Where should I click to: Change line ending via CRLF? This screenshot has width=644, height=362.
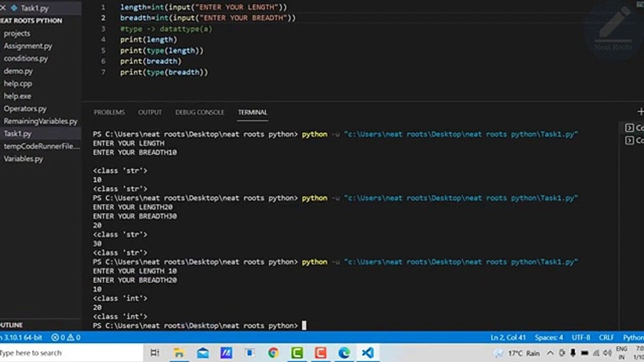606,337
